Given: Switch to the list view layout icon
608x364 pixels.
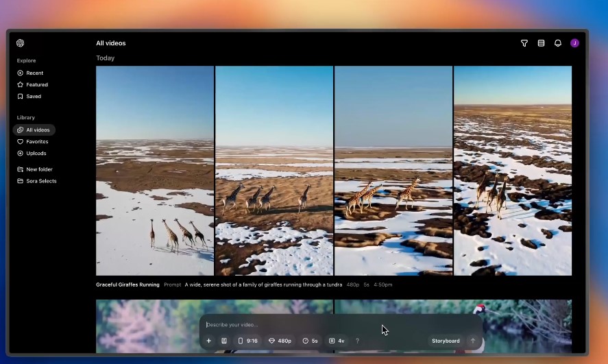Looking at the screenshot, I should tap(541, 43).
